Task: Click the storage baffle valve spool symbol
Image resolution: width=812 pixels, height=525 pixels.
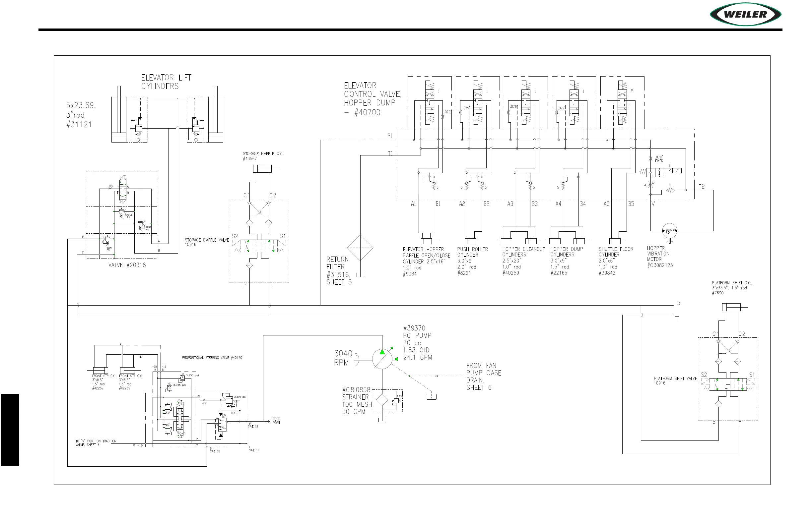Action: (x=259, y=246)
